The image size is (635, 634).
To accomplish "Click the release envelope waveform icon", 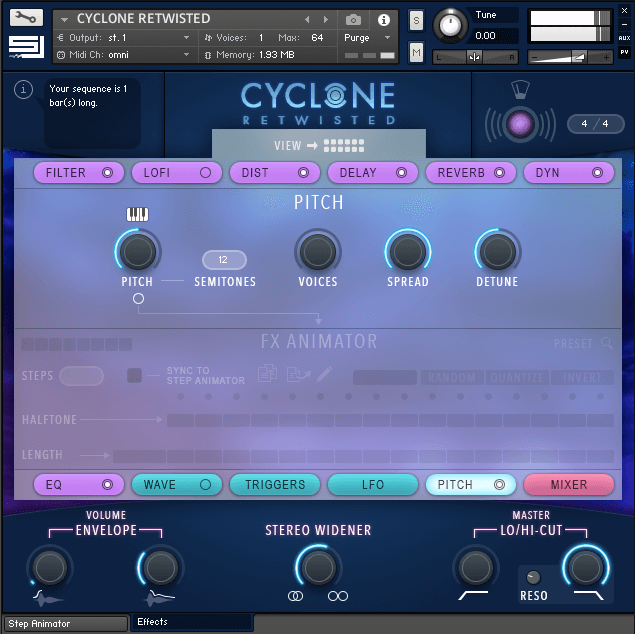I will 160,598.
